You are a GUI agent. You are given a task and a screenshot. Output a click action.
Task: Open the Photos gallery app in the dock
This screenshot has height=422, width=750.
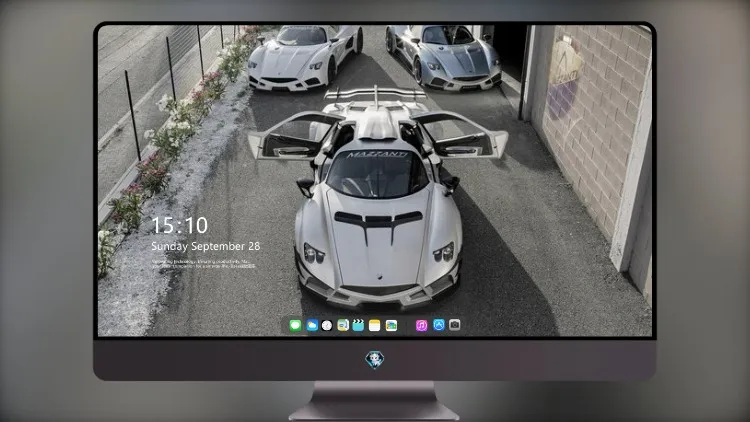coord(391,325)
